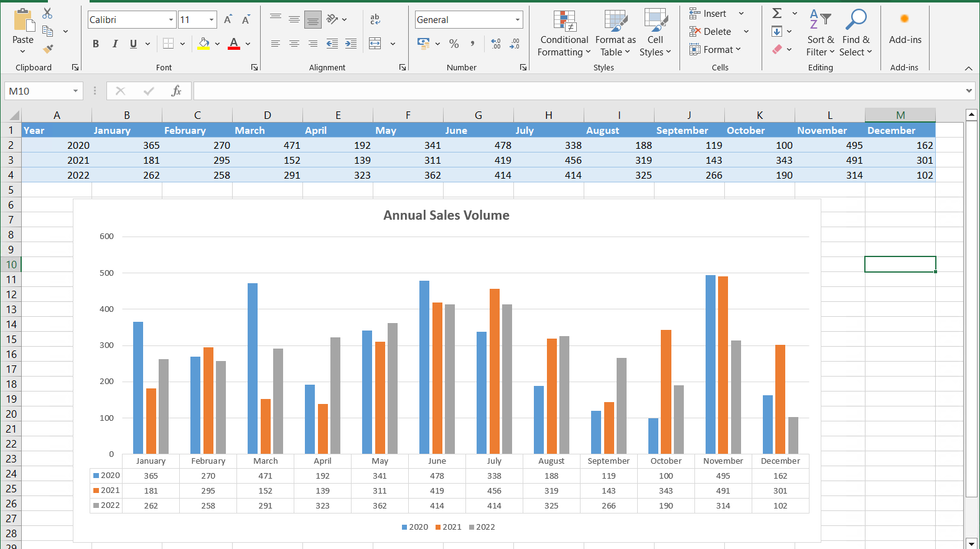Click the 2021 legend entry
Image resolution: width=980 pixels, height=549 pixels.
coord(448,527)
